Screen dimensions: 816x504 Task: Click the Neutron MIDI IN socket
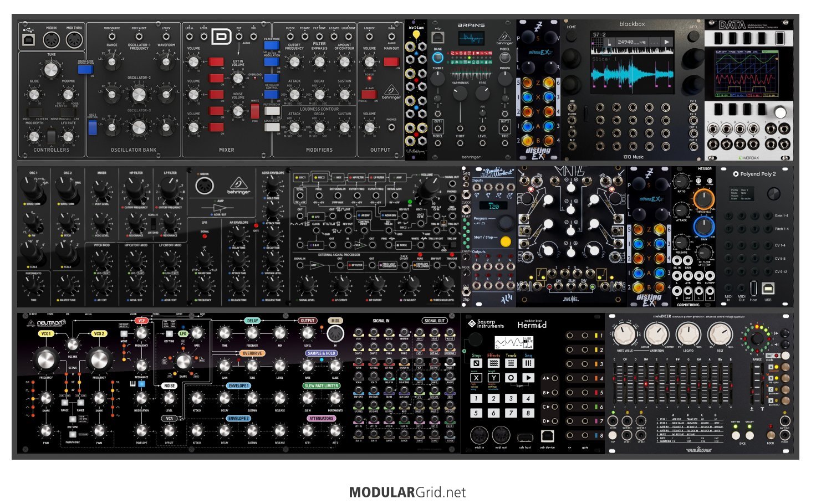[x=335, y=333]
